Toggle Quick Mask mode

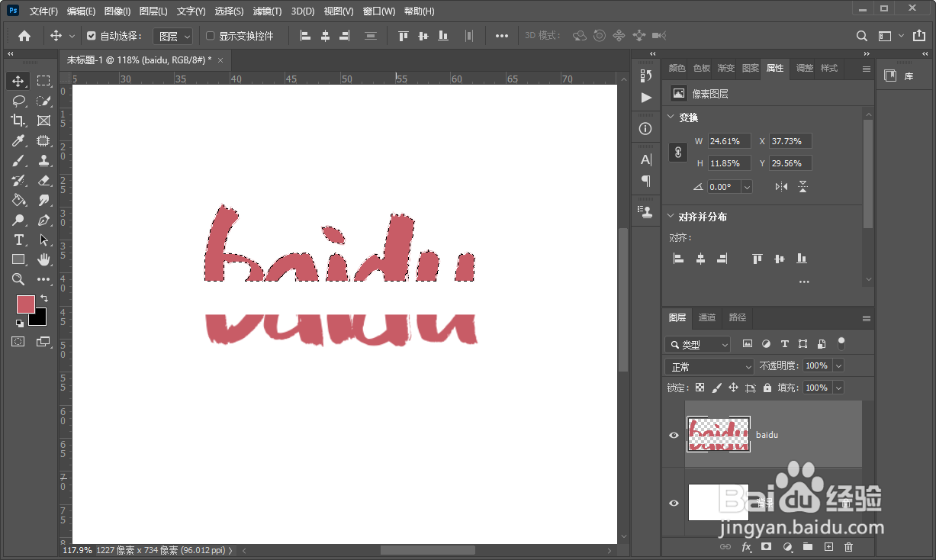pos(18,342)
